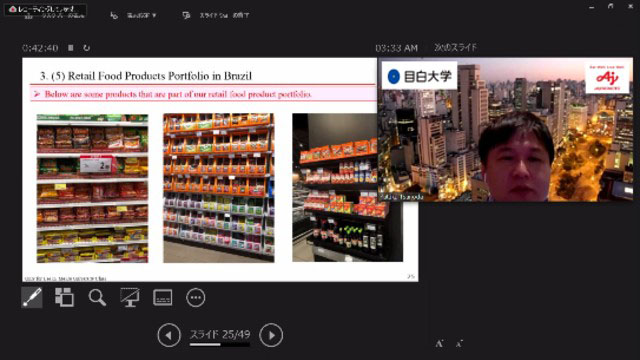640x360 pixels.
Task: Restart the presentation timer
Action: click(87, 48)
